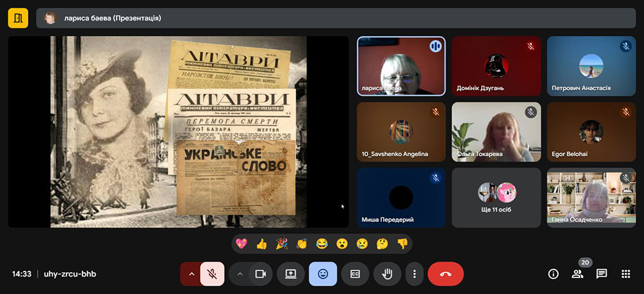Open the chat panel
The height and width of the screenshot is (294, 644).
point(601,274)
